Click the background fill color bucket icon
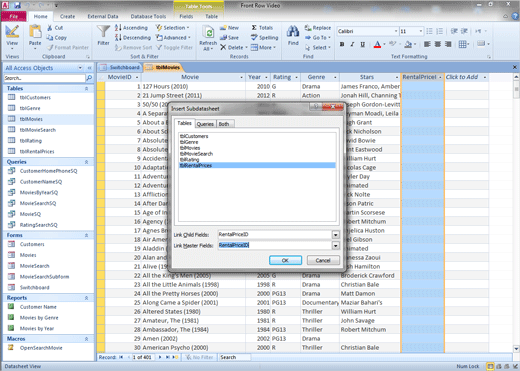 pyautogui.click(x=408, y=44)
